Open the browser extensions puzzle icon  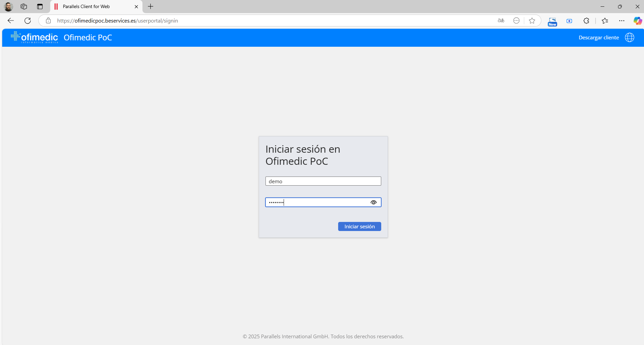586,21
